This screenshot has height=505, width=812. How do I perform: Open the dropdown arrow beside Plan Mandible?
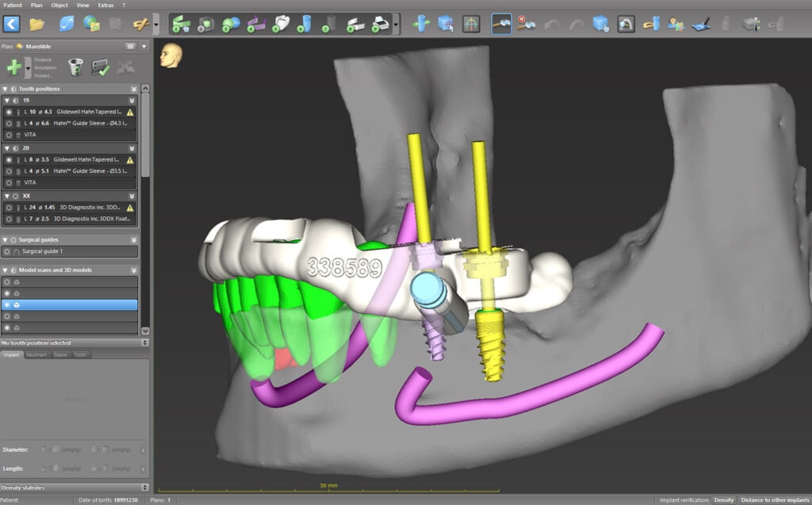pyautogui.click(x=144, y=46)
